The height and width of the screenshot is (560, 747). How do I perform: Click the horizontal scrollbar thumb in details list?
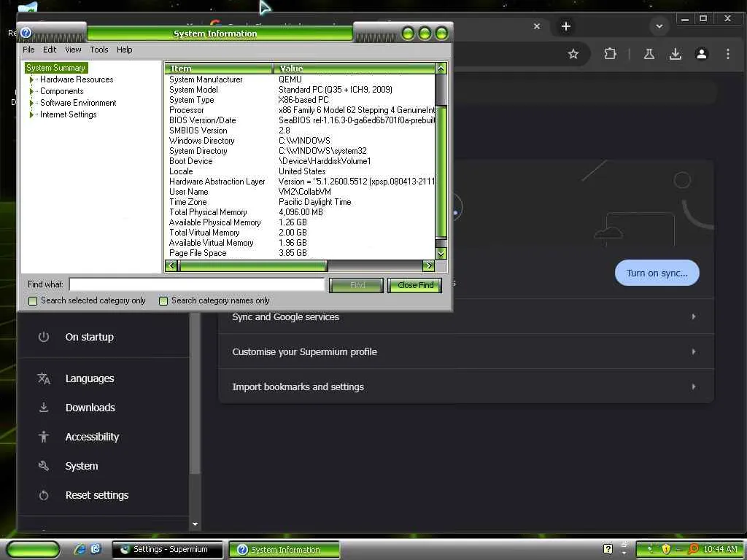[252, 265]
